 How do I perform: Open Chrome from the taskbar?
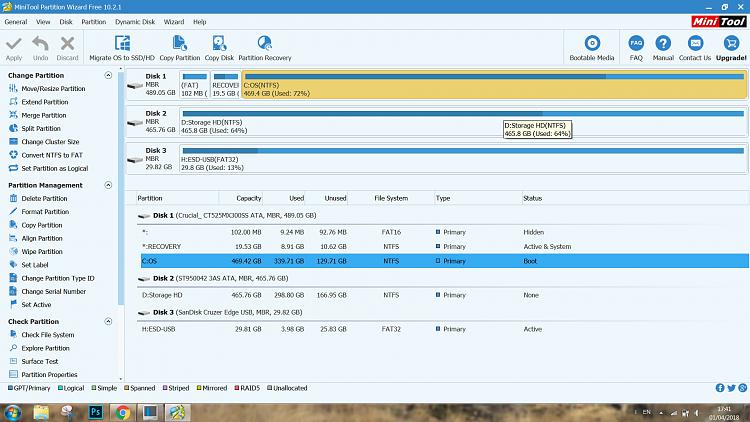point(123,412)
